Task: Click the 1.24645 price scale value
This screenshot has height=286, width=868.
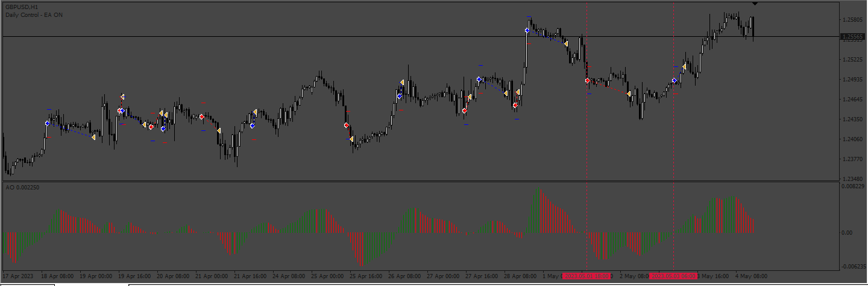Action: click(852, 100)
